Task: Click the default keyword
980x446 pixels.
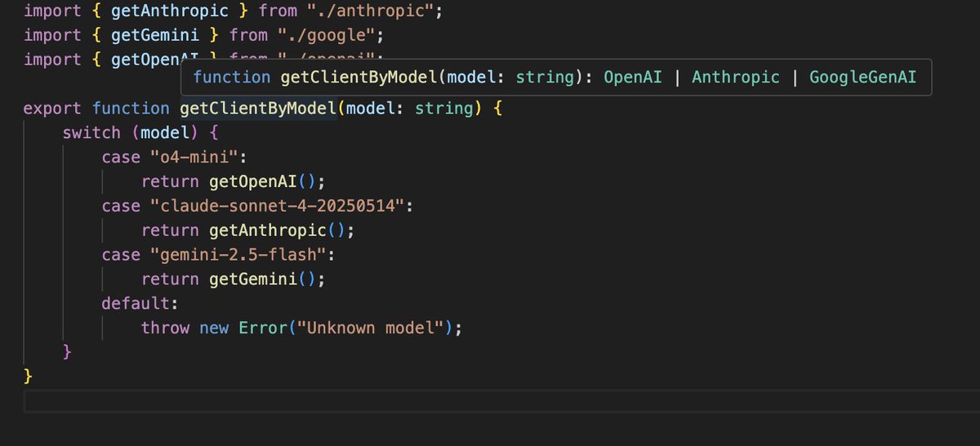Action: click(x=136, y=304)
